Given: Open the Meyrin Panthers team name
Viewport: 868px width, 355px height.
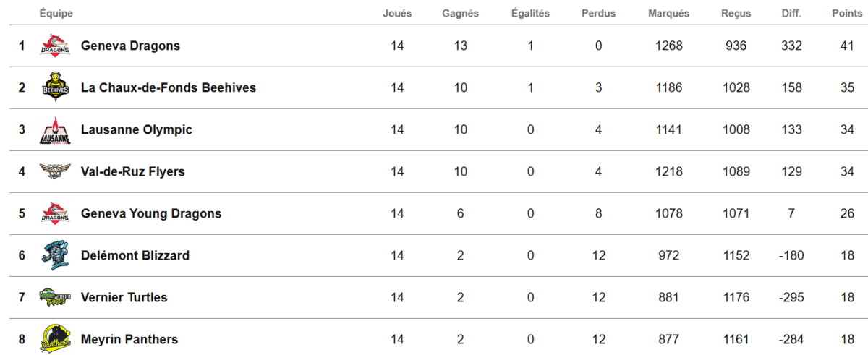Looking at the screenshot, I should [129, 339].
